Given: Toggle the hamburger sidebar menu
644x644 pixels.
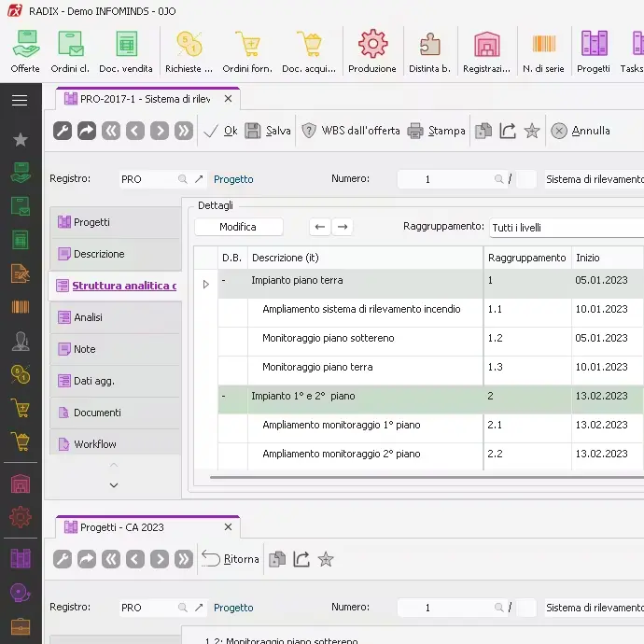Looking at the screenshot, I should point(20,100).
